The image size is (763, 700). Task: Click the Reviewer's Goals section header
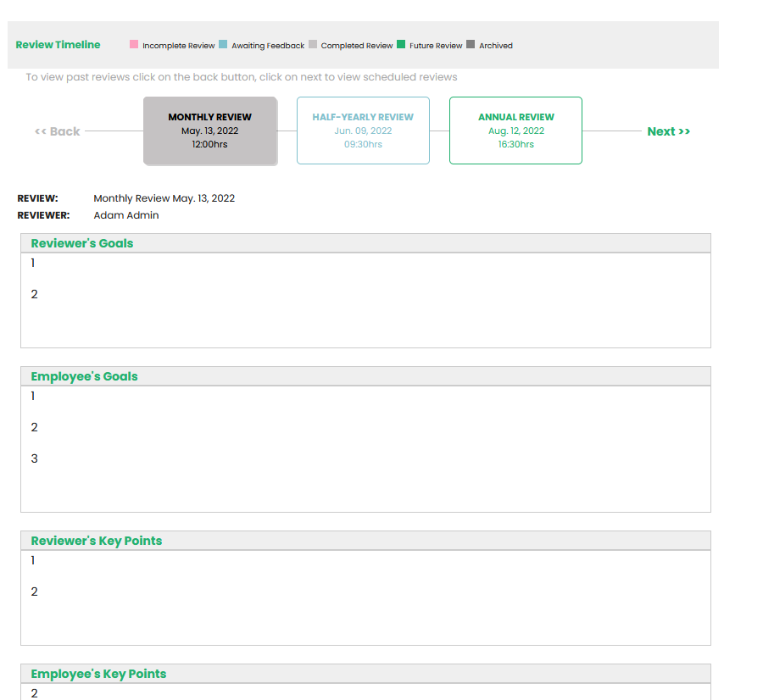(82, 243)
